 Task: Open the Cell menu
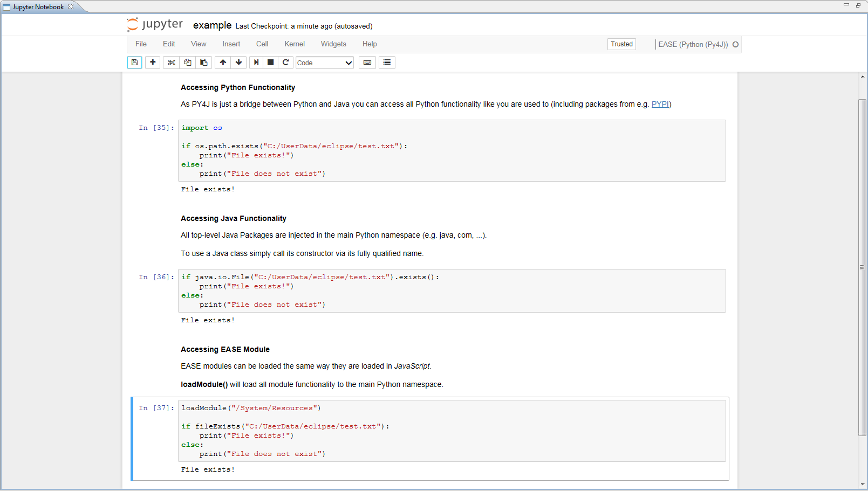262,44
